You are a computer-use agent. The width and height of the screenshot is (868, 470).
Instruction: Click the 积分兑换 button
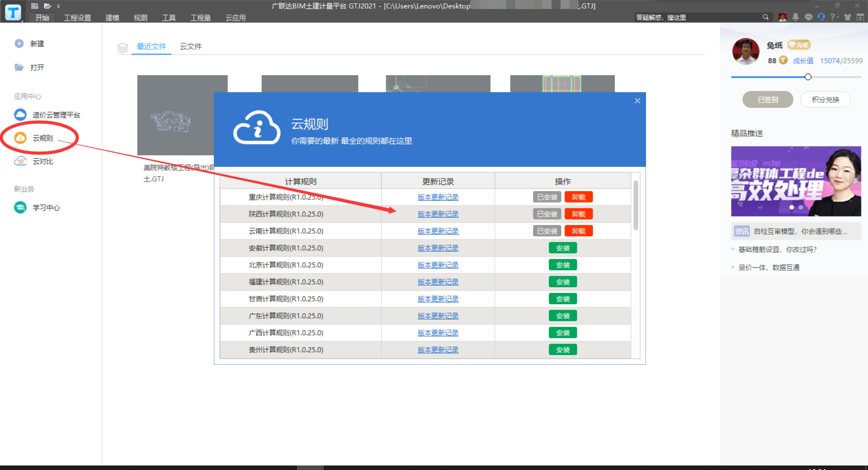[826, 99]
